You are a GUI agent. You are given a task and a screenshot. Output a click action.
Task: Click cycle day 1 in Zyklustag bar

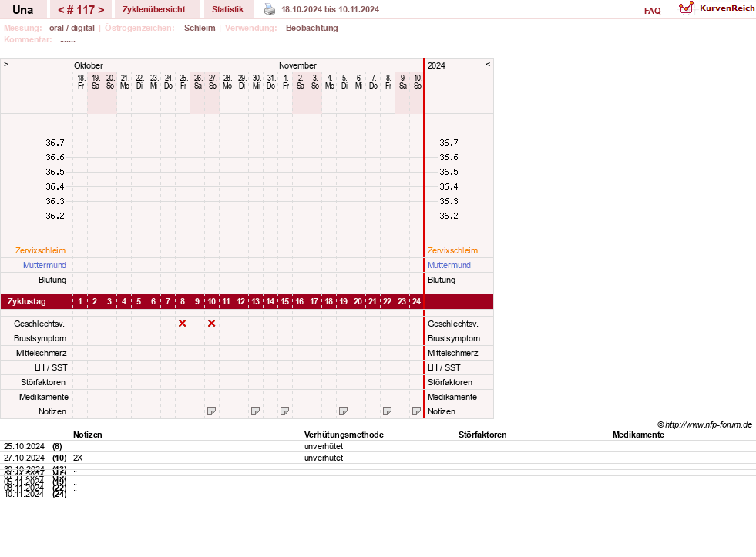[x=80, y=302]
